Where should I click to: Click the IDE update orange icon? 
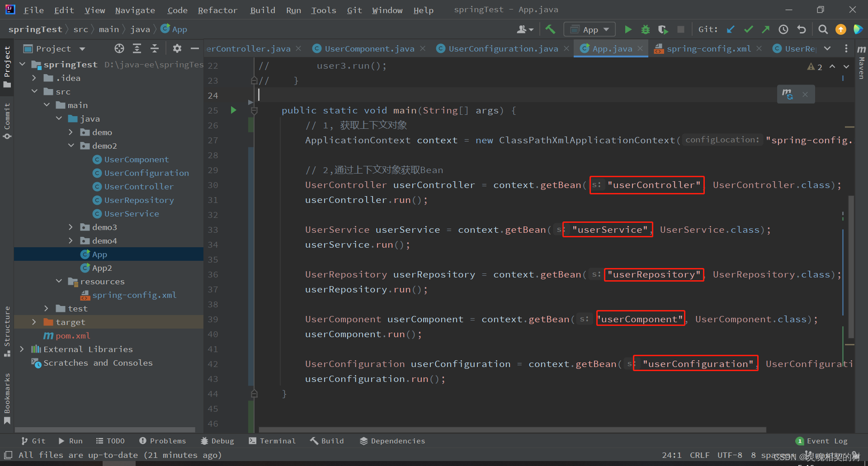click(x=840, y=29)
